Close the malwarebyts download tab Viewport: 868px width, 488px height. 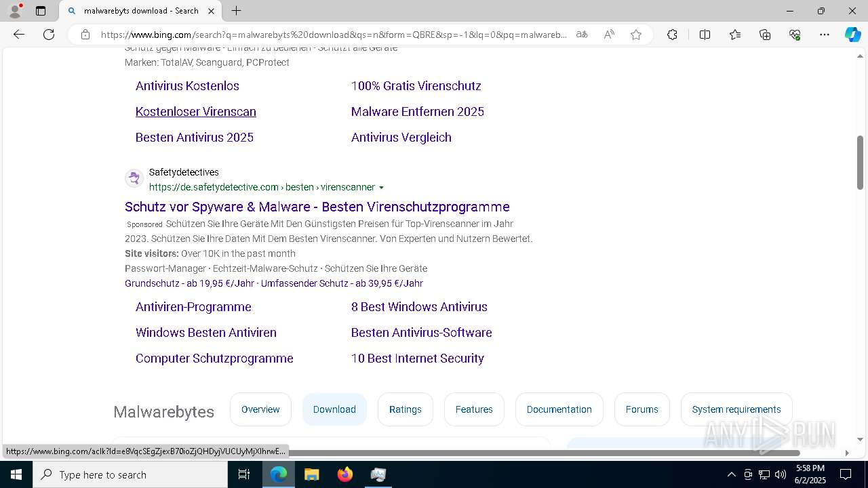coord(211,11)
